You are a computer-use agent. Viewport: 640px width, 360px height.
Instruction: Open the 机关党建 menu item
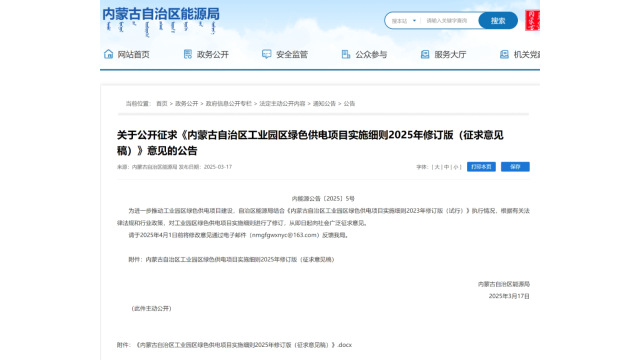[527, 54]
